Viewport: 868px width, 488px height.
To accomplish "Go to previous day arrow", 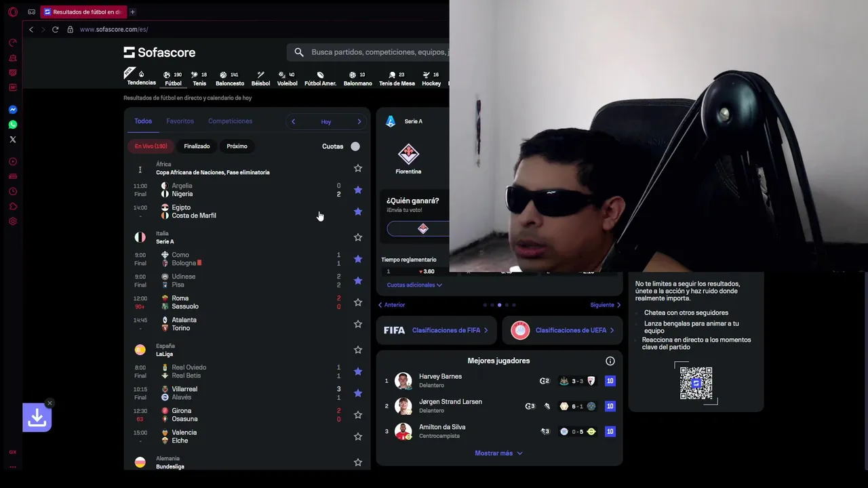I will [293, 121].
